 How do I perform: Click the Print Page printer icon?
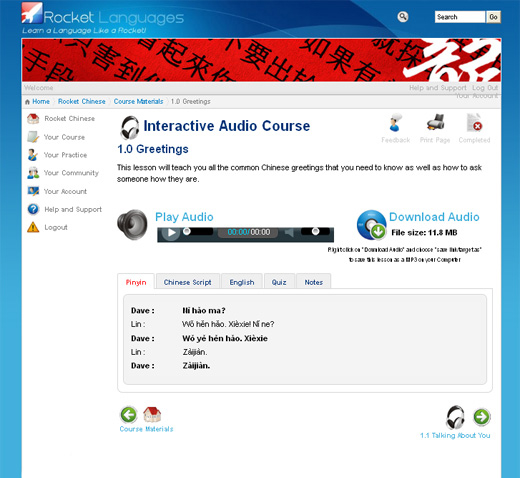(x=435, y=122)
